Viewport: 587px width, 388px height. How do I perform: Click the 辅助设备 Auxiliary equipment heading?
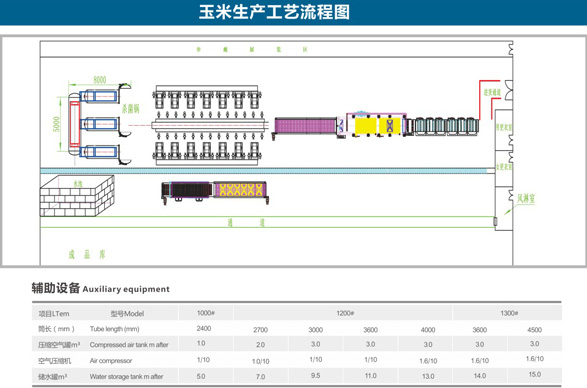click(100, 288)
